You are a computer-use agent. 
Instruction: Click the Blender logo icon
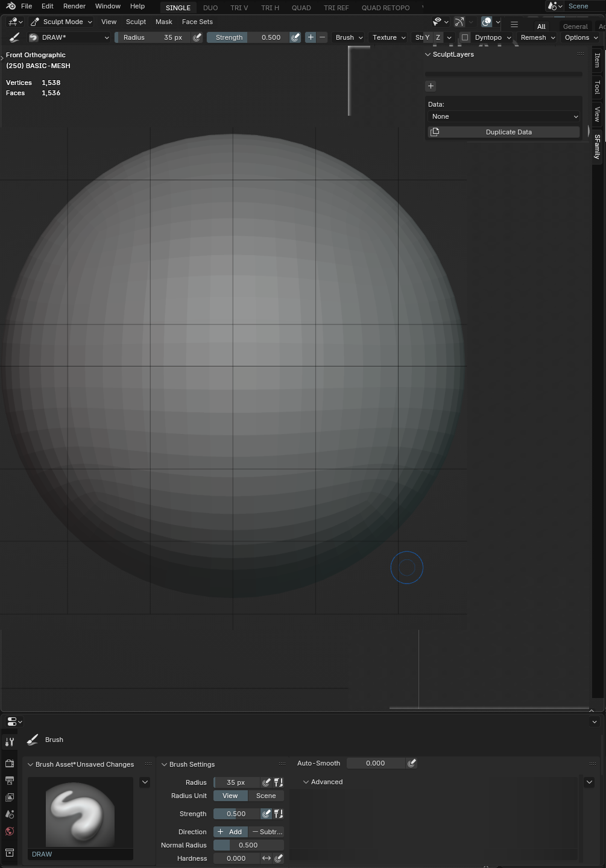[x=11, y=6]
